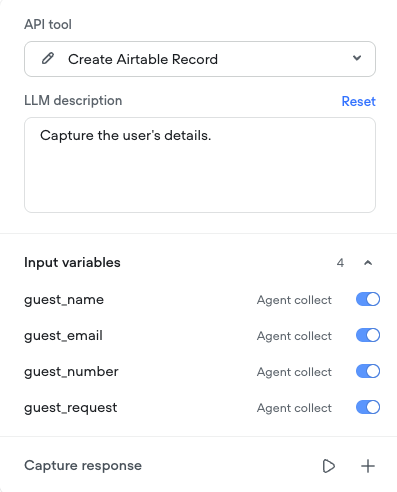The image size is (397, 492).
Task: Open the API tool dropdown chevron
Action: (x=357, y=58)
